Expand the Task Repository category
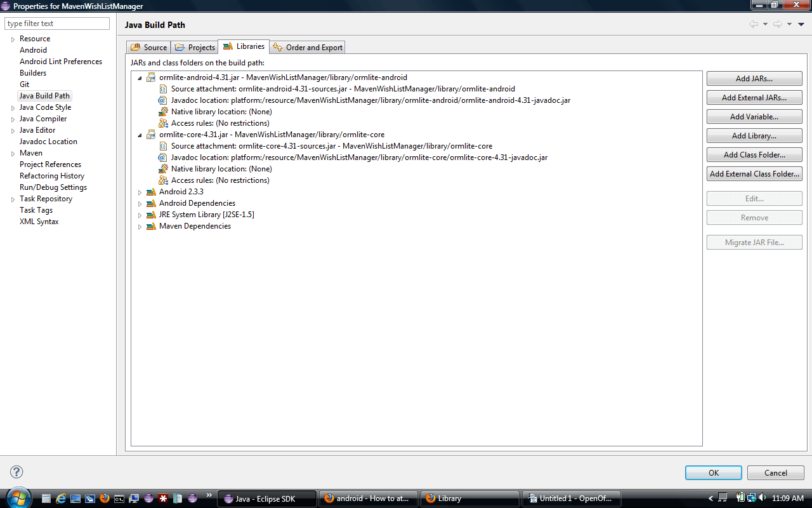The height and width of the screenshot is (508, 812). click(13, 199)
